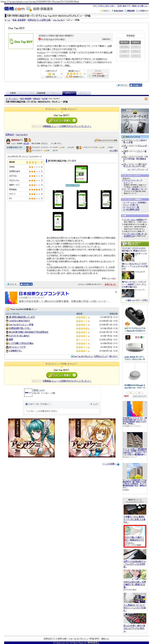Open reviewer 9832312e's profile link
Image resolution: width=153 pixels, height=644 pixels.
(15, 140)
